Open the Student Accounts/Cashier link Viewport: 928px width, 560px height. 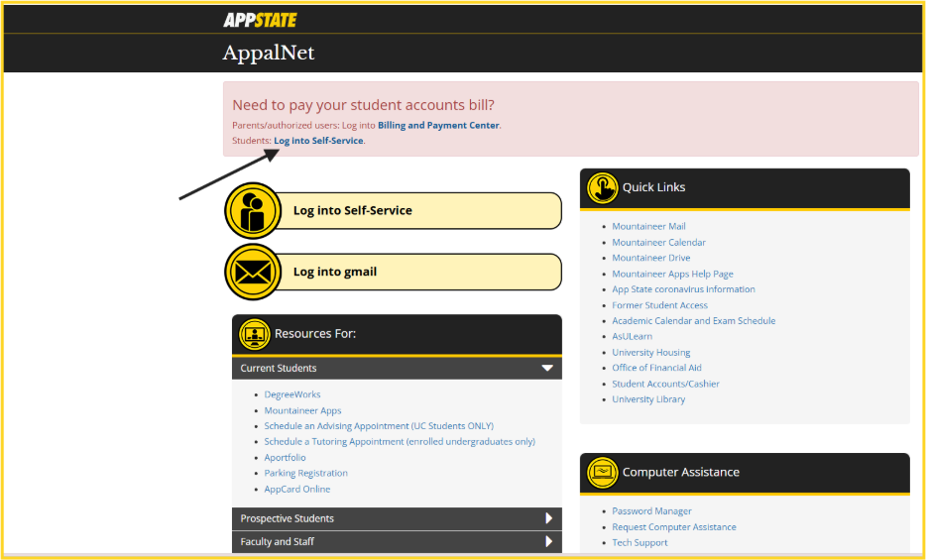pyautogui.click(x=666, y=385)
